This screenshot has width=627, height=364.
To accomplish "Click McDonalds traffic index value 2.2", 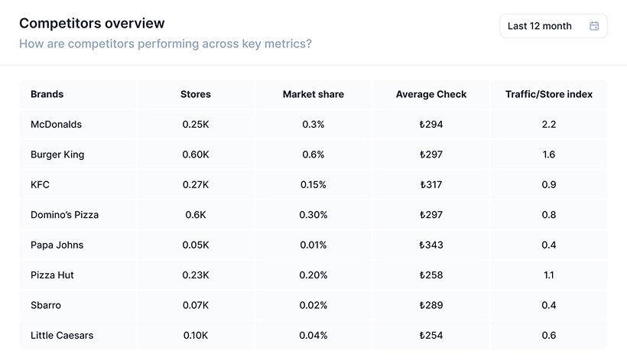I will click(549, 124).
